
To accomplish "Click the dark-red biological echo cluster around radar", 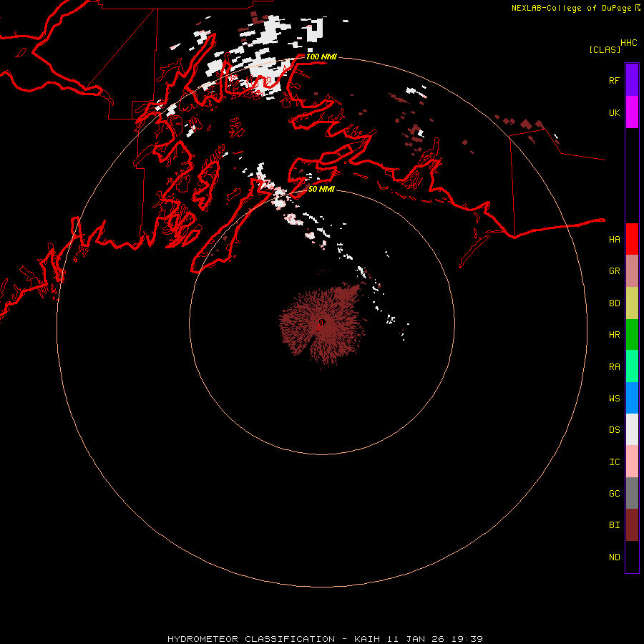I will point(323,323).
